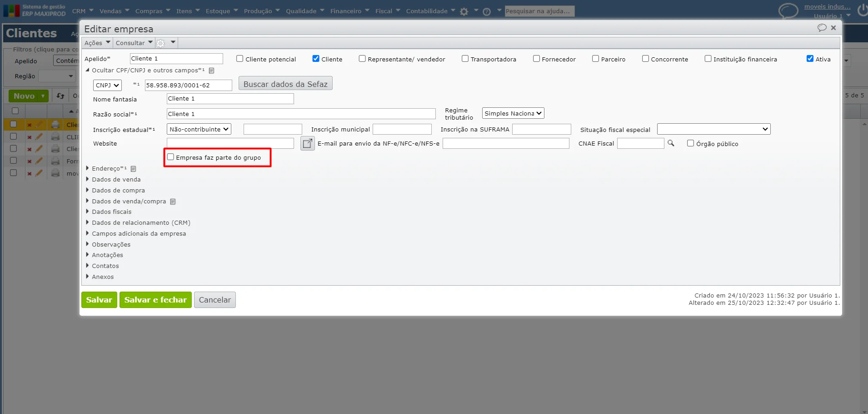Viewport: 868px width, 414px height.
Task: Click the Novo button in Clientes
Action: point(28,96)
